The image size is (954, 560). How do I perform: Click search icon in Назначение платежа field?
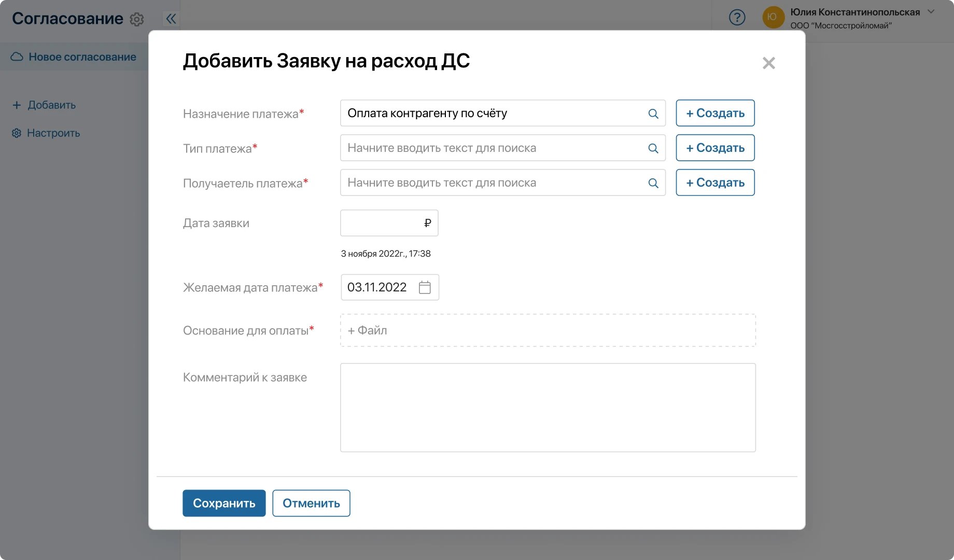point(653,114)
